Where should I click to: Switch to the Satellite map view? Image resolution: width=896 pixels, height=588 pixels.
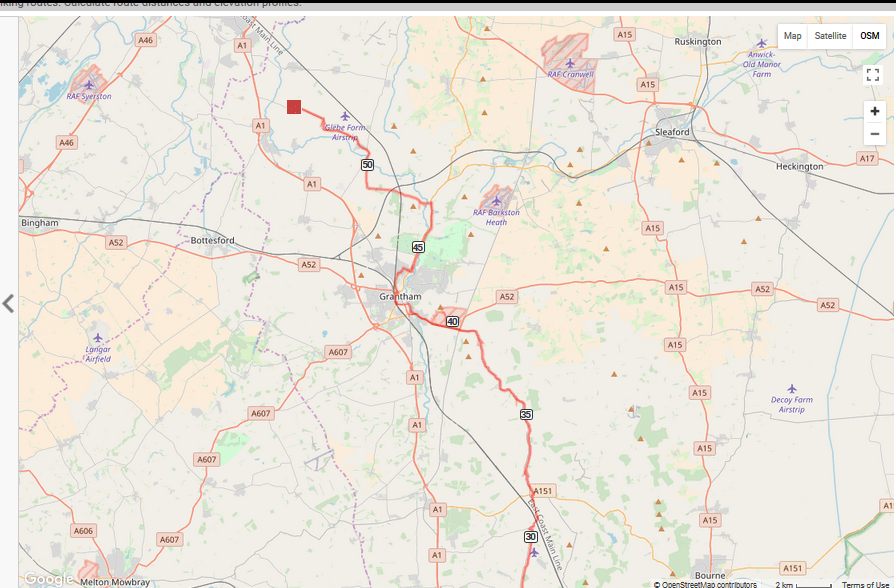tap(830, 36)
